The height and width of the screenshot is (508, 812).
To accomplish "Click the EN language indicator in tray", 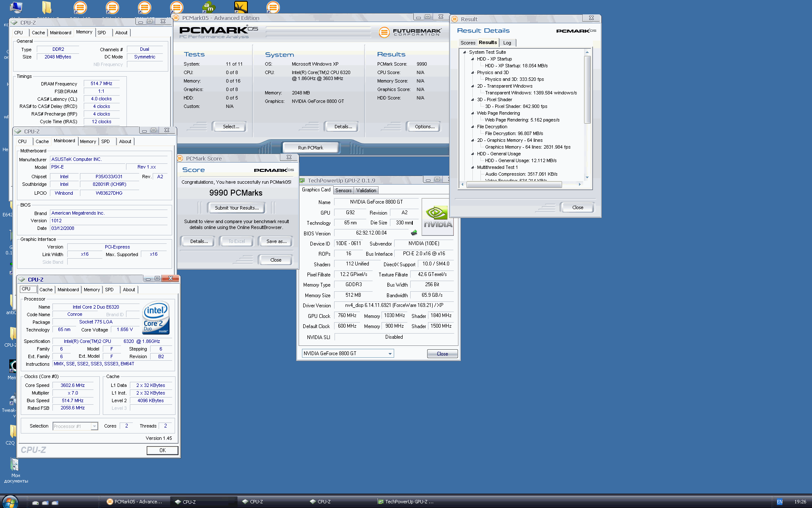I will point(779,502).
